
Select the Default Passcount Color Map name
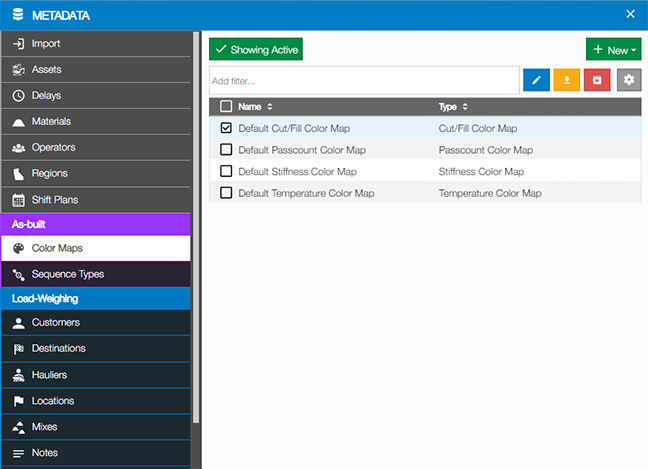pos(302,150)
